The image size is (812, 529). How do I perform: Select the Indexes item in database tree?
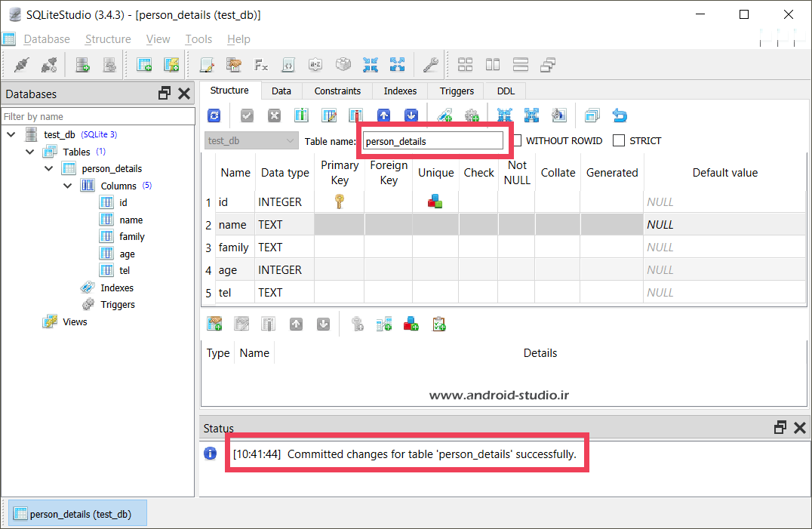coord(116,288)
